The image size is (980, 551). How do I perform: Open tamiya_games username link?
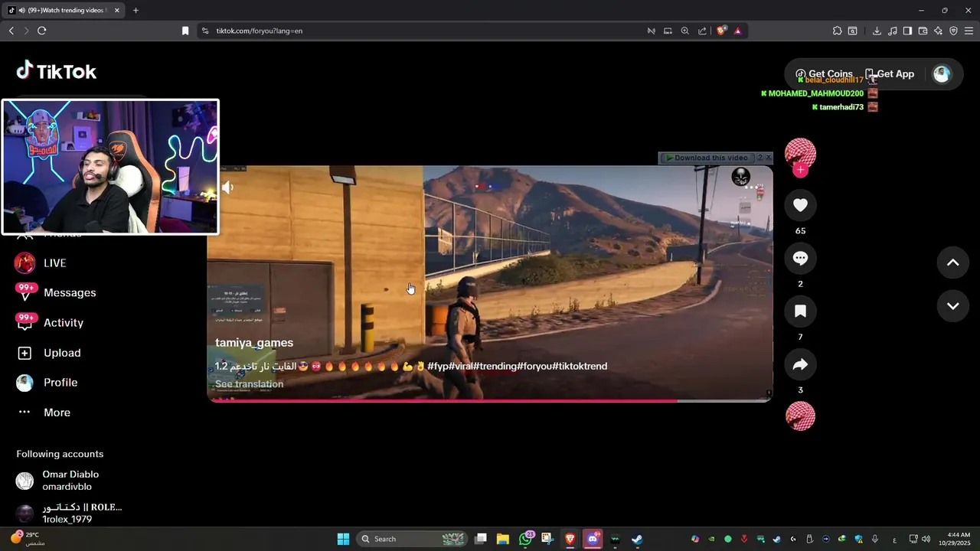(254, 343)
